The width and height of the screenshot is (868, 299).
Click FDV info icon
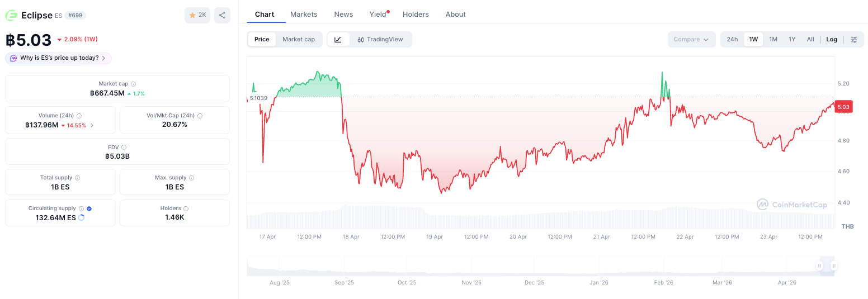(124, 147)
